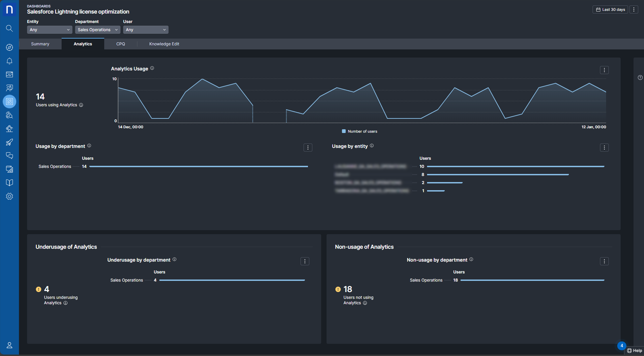Click the 4 users underusing Analytics value

point(47,289)
